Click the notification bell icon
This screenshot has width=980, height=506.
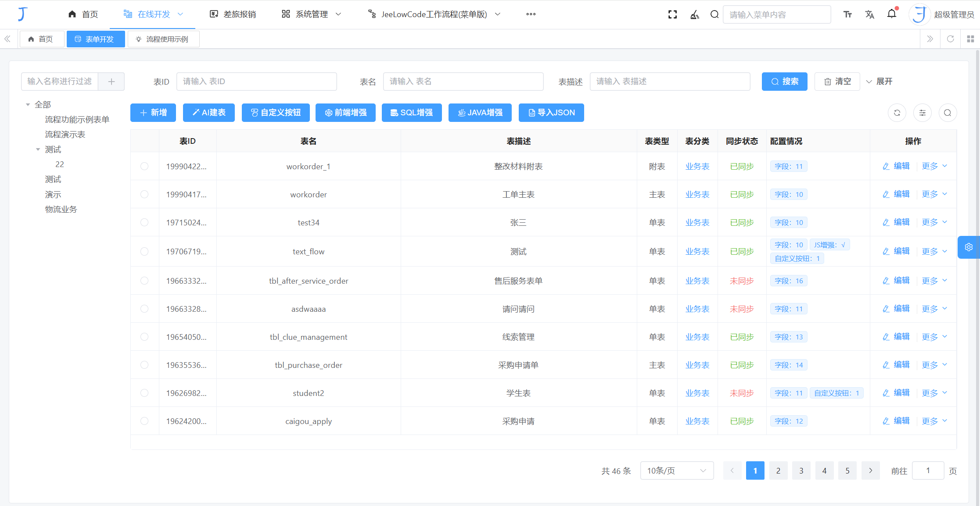(891, 14)
